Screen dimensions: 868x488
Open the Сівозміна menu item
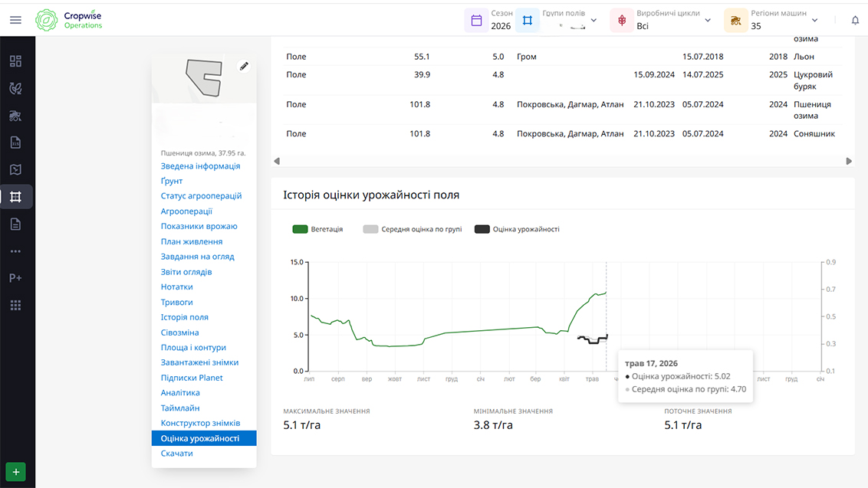coord(180,332)
